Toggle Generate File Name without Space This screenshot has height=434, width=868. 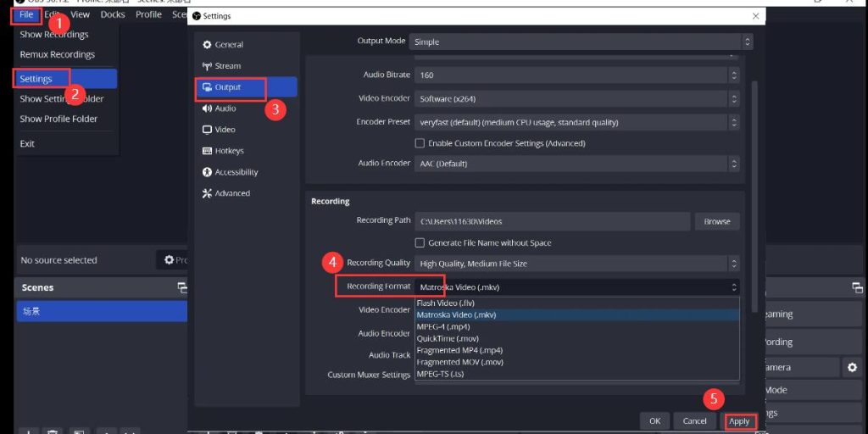click(x=420, y=243)
